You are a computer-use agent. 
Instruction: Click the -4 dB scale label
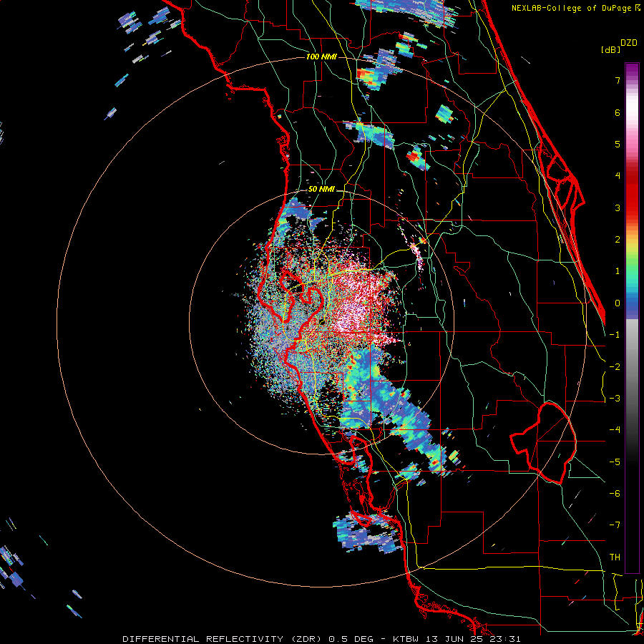click(x=615, y=430)
